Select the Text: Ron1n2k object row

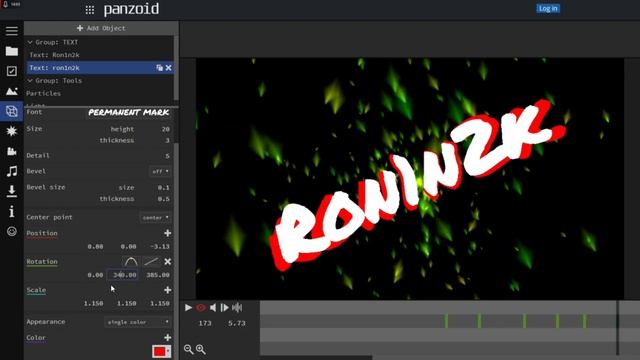tap(100, 55)
